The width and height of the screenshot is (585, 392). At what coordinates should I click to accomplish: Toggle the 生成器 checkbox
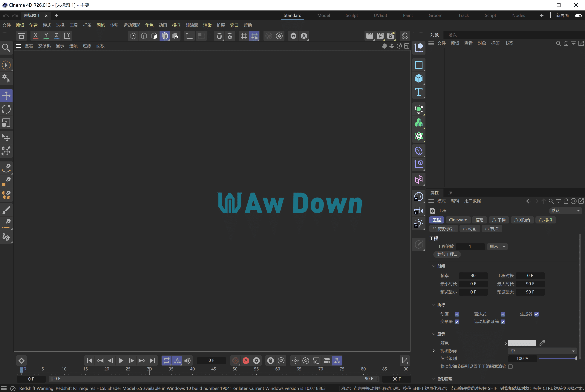536,314
